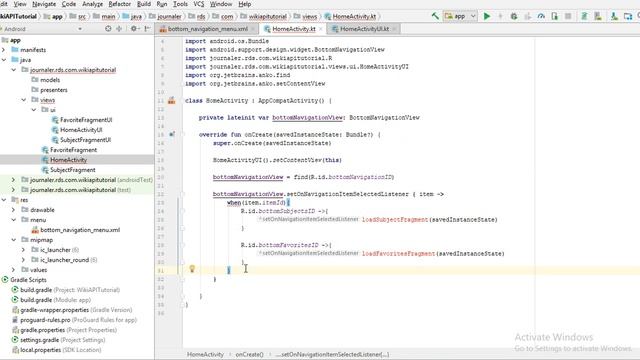Click the yellow lightbulb quick-fix icon
Screen dimensions: 640x360
(x=192, y=269)
